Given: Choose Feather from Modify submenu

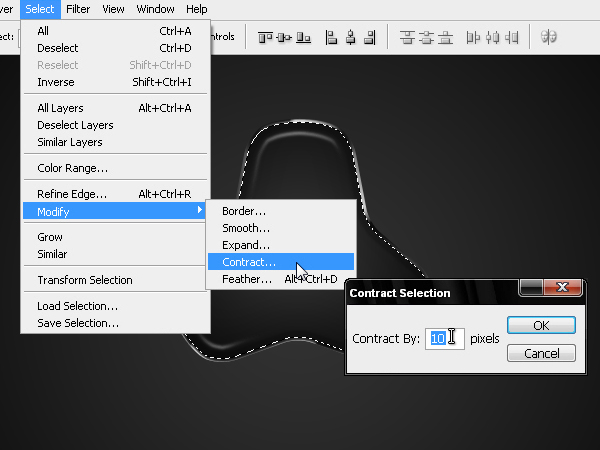Looking at the screenshot, I should pyautogui.click(x=281, y=279).
